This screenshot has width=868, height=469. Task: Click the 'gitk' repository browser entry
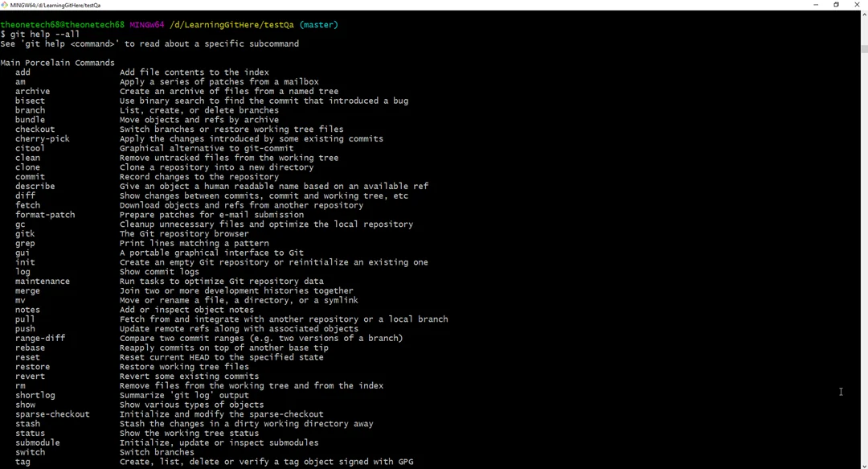pos(24,233)
